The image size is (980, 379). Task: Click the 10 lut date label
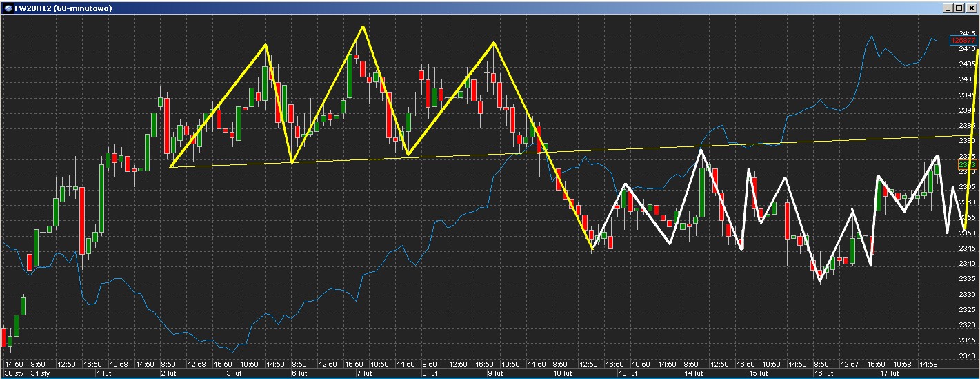562,373
